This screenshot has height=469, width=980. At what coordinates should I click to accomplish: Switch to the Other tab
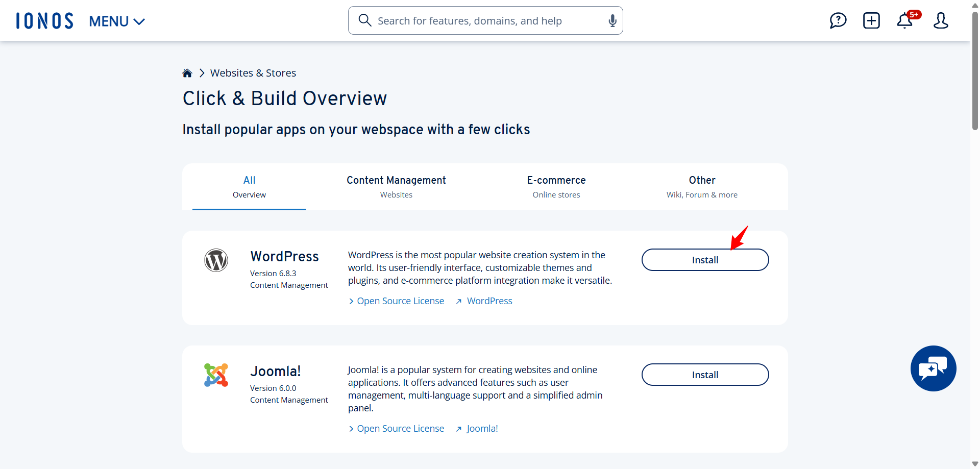pos(702,187)
